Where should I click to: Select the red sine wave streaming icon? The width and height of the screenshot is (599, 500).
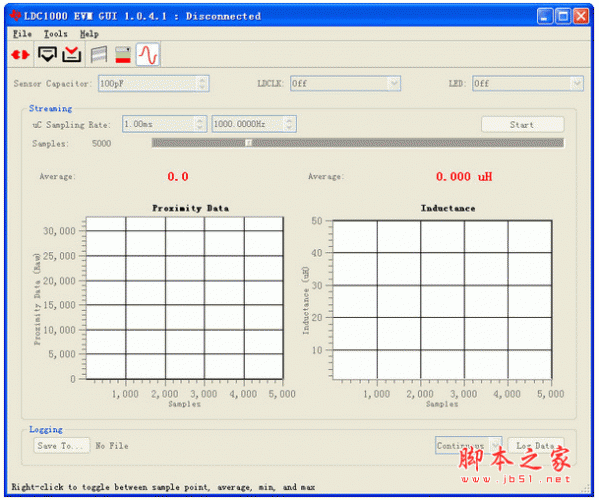pyautogui.click(x=148, y=55)
